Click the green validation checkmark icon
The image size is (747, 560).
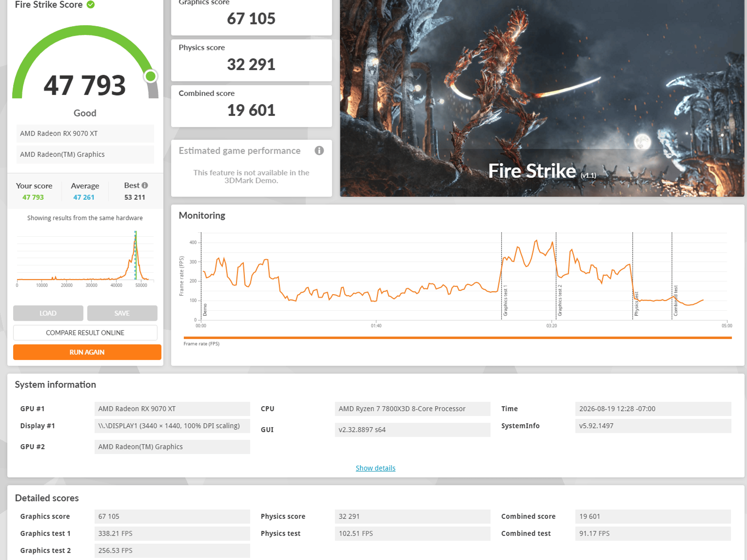[x=91, y=4]
